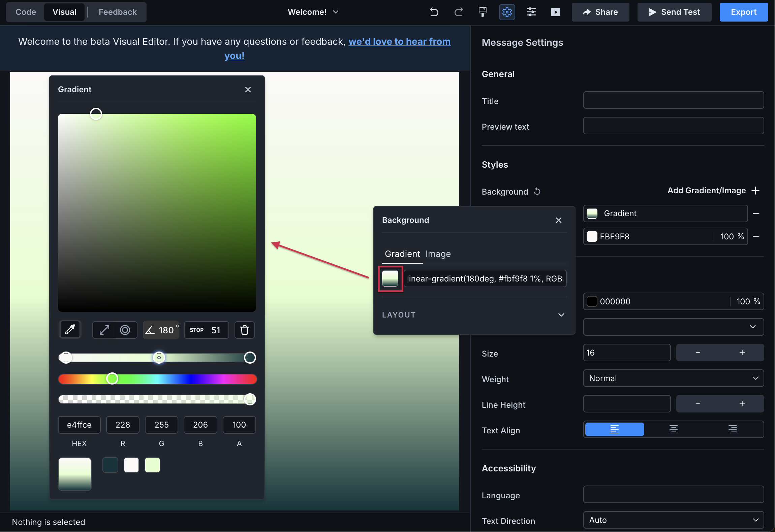
Task: Click the Export button in top bar
Action: pos(743,11)
